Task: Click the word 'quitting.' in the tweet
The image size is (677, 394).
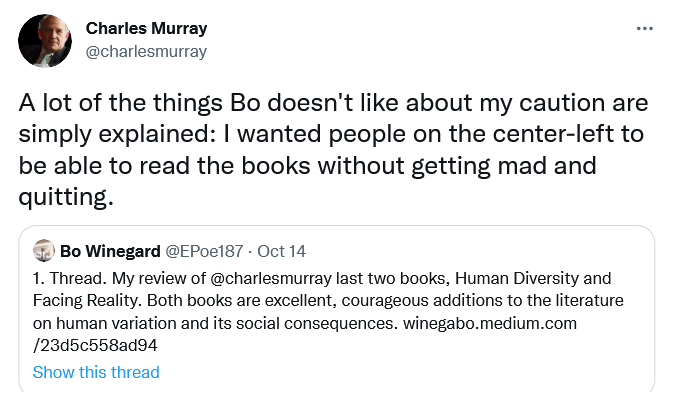Action: coord(66,197)
